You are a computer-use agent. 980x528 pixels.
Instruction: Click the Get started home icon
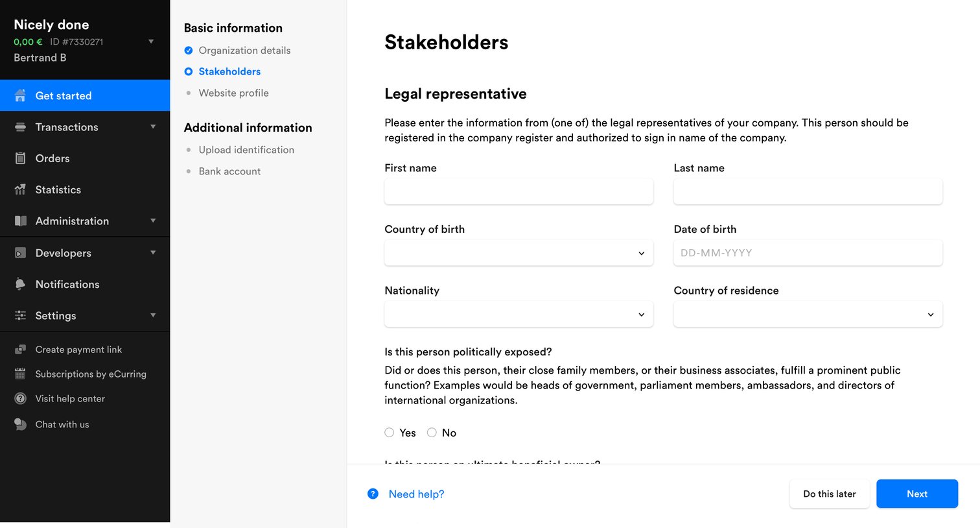(20, 96)
